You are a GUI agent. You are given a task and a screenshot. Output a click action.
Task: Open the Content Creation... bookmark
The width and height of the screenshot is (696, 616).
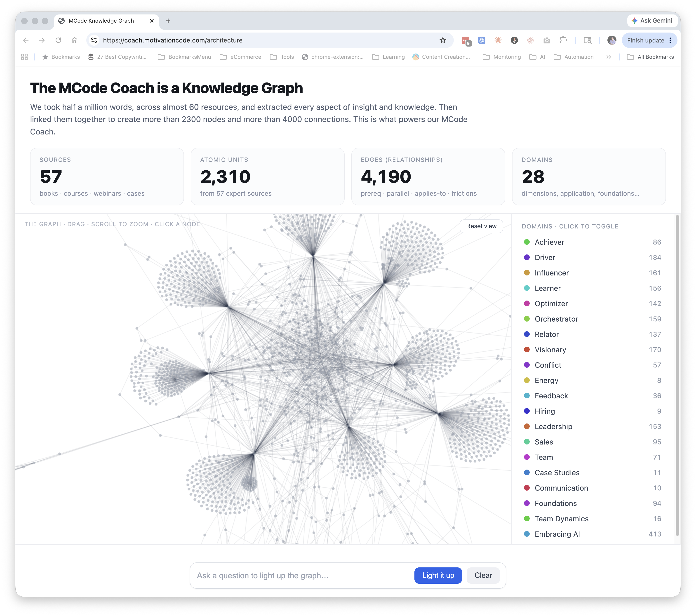pos(441,57)
